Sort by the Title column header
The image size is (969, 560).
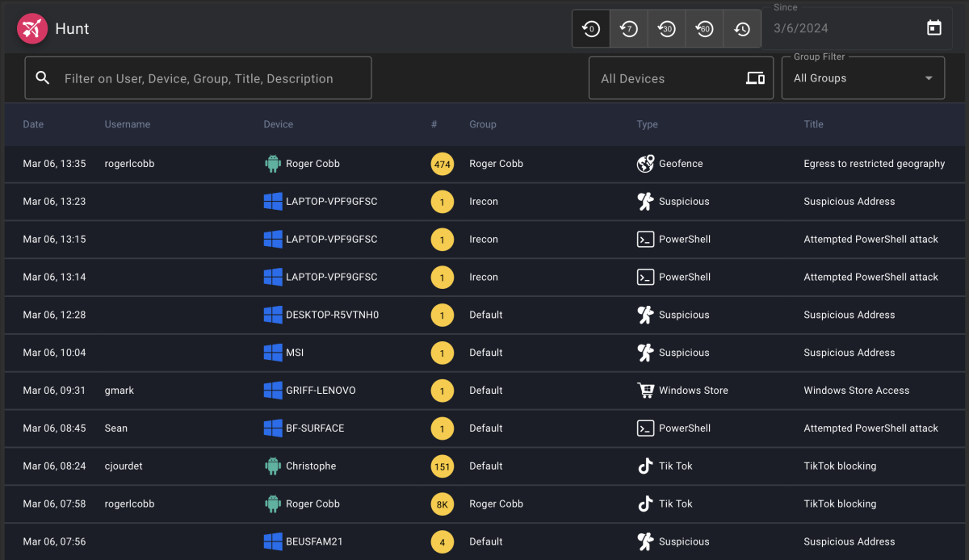[x=814, y=124]
